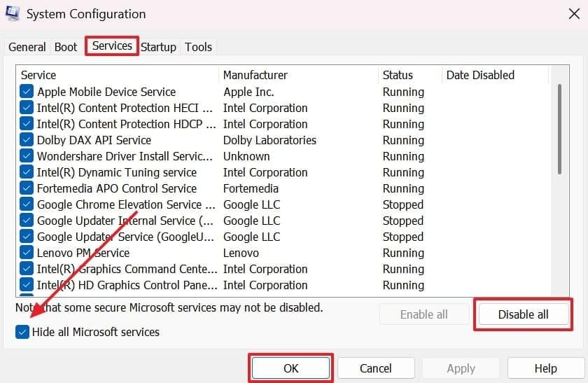Uncheck Apple Mobile Device Service
The width and height of the screenshot is (588, 383).
[x=27, y=92]
